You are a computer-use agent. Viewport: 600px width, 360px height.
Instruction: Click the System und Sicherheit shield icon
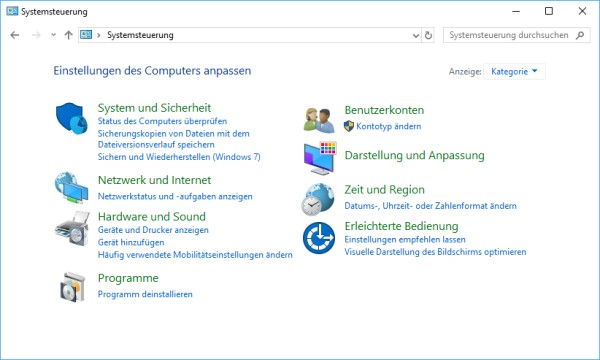(x=72, y=118)
